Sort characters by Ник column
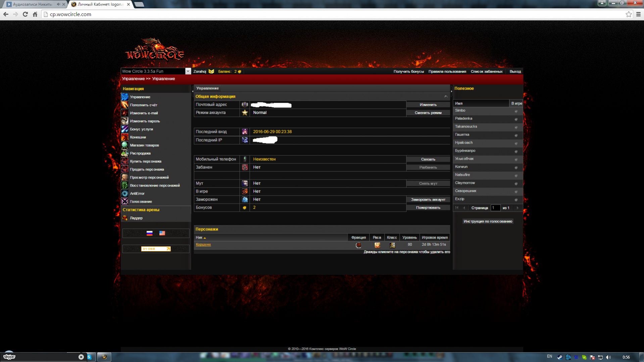The width and height of the screenshot is (644, 362). coord(201,238)
